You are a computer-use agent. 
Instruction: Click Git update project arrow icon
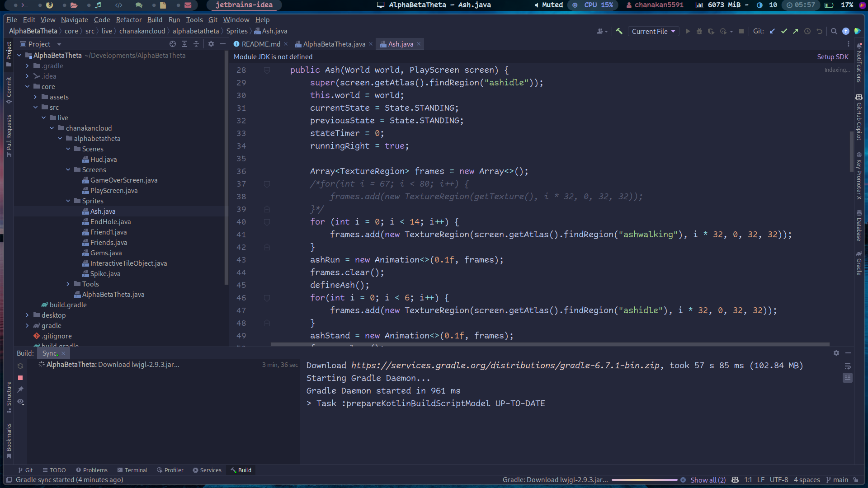click(772, 31)
